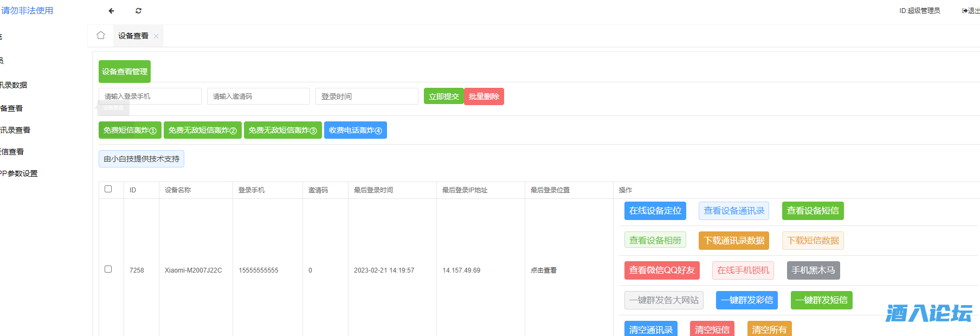Open the 登录时间 date picker field
The height and width of the screenshot is (336, 980).
coord(366,96)
